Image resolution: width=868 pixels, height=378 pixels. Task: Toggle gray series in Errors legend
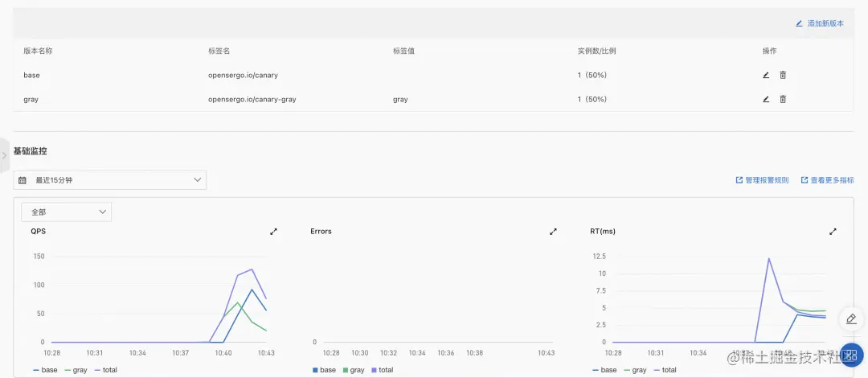pyautogui.click(x=353, y=370)
